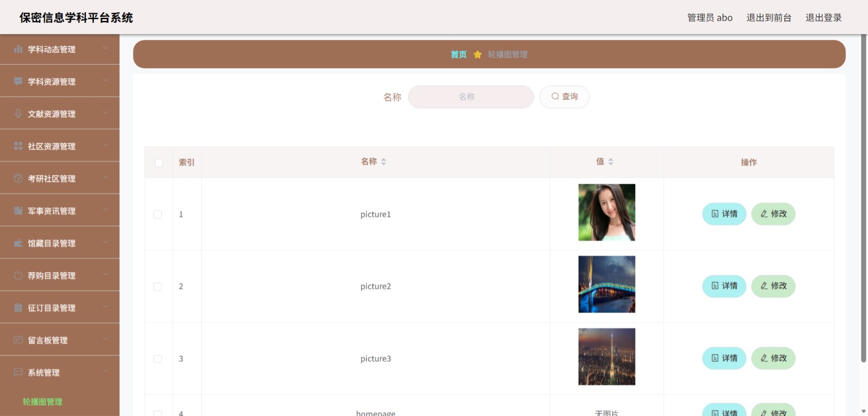The width and height of the screenshot is (868, 416).
Task: Click the bar chart icon beside 学科动态管理
Action: click(18, 49)
